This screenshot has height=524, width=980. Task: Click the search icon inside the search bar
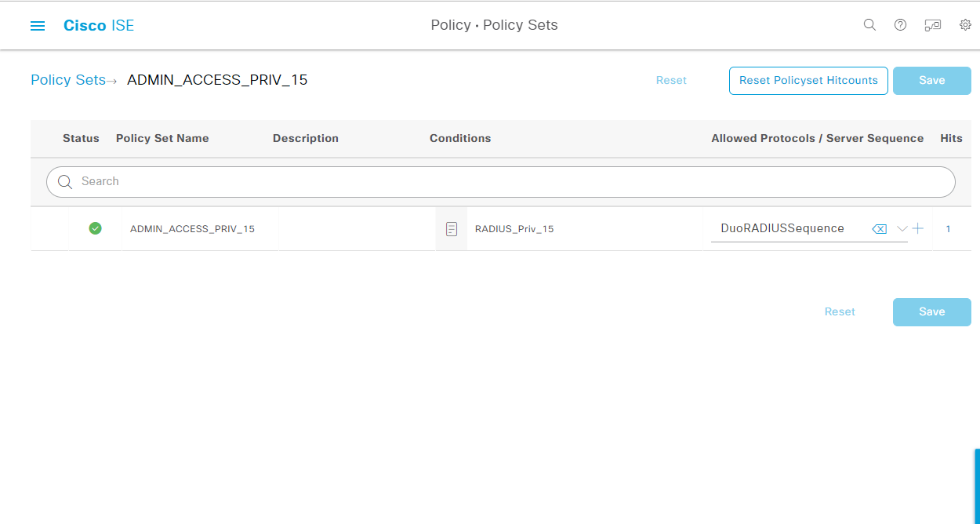64,181
